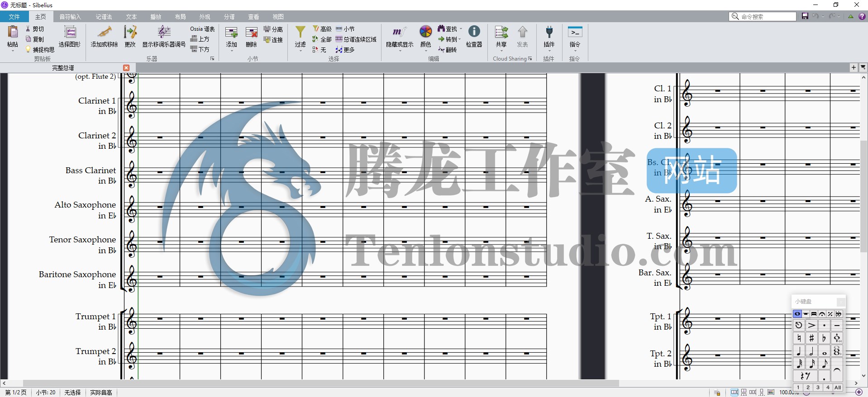The width and height of the screenshot is (868, 397).
Task: Click Select Bars (小节) button
Action: point(345,29)
